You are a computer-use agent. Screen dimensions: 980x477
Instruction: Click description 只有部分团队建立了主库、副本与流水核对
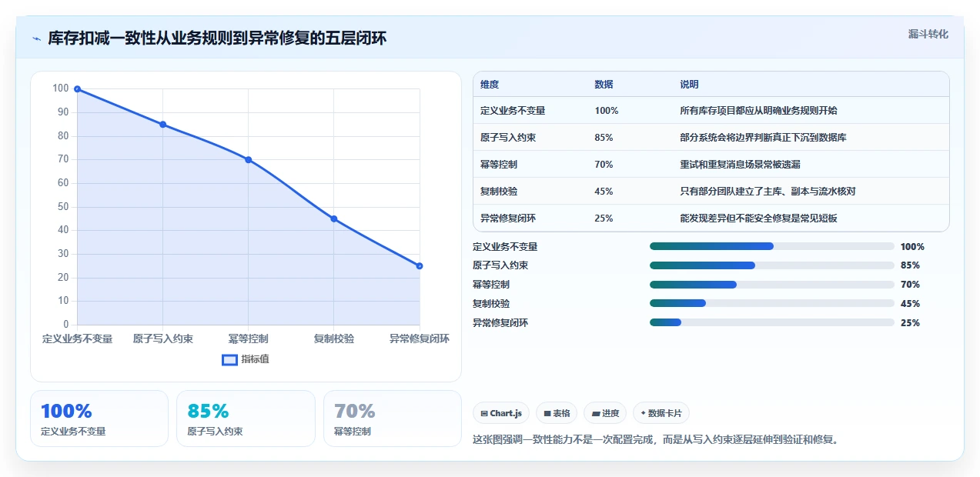768,192
